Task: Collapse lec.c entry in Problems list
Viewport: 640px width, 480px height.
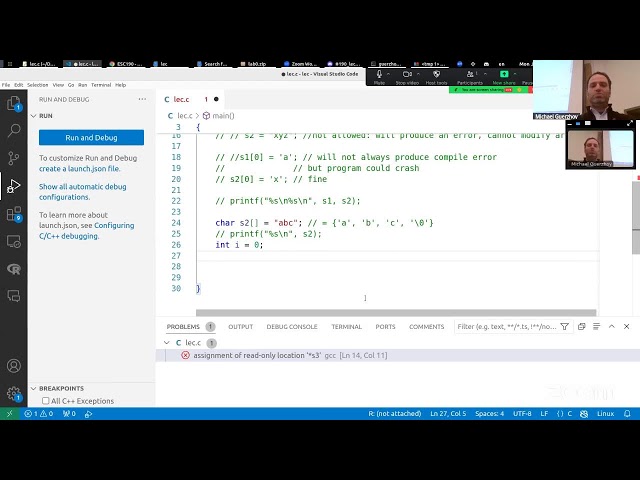Action: 168,343
